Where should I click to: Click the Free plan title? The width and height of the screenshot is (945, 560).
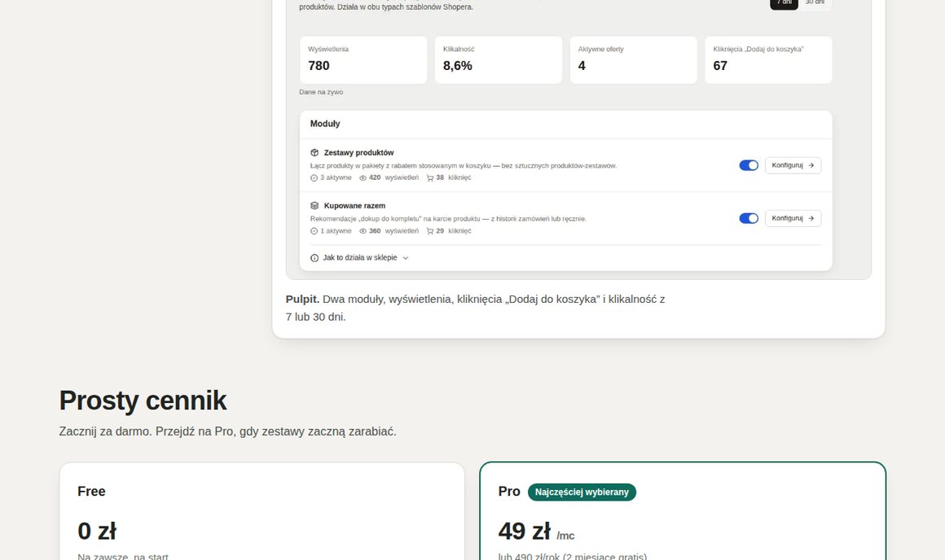[x=91, y=492]
